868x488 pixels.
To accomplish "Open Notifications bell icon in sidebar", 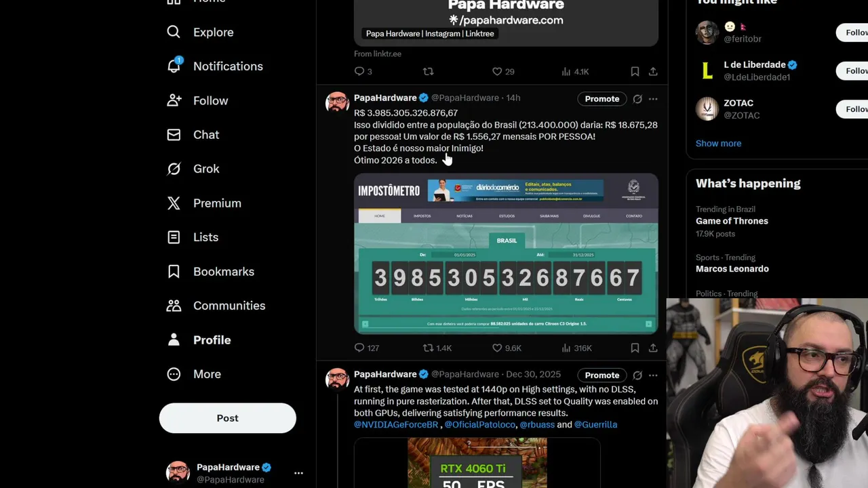I will pos(174,66).
